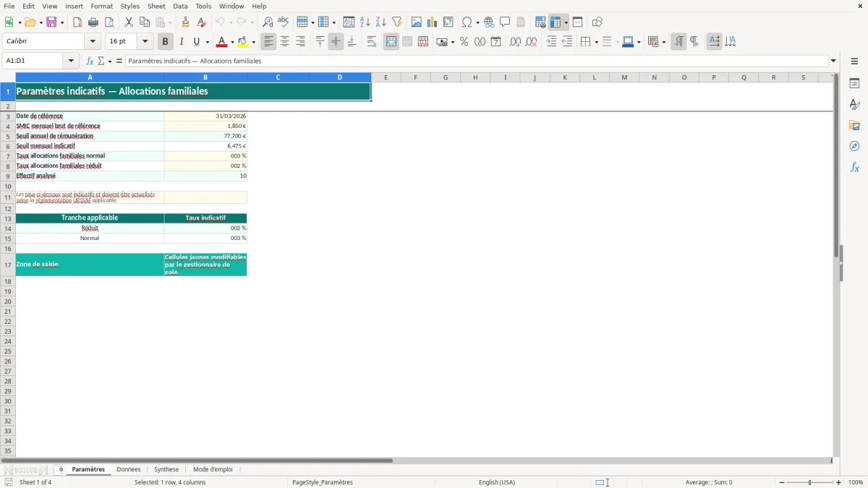Viewport: 868px width, 488px height.
Task: Toggle Align Left
Action: pos(269,42)
